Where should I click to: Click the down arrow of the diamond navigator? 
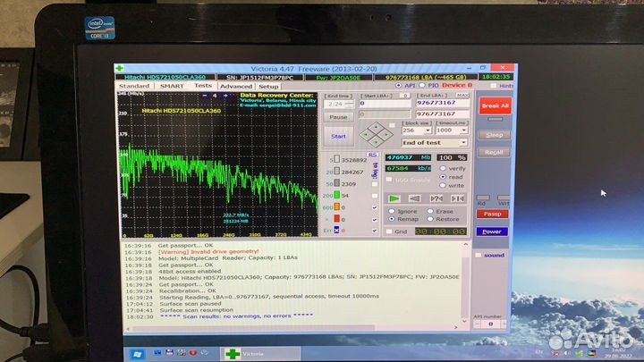click(377, 142)
